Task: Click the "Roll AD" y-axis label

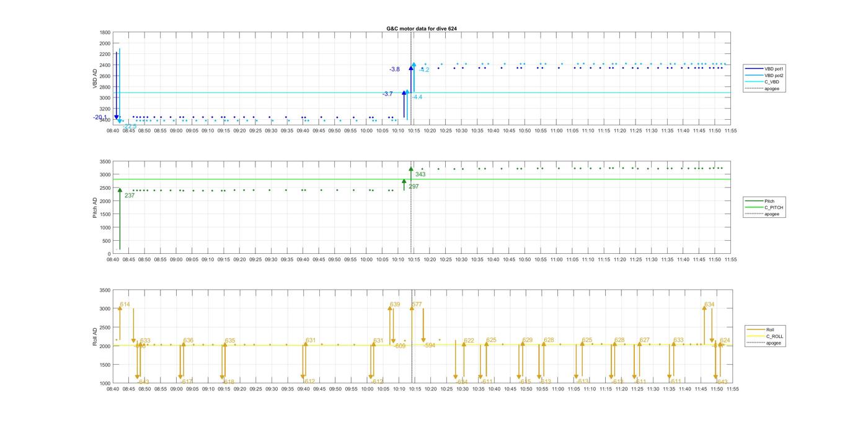Action: click(x=95, y=336)
